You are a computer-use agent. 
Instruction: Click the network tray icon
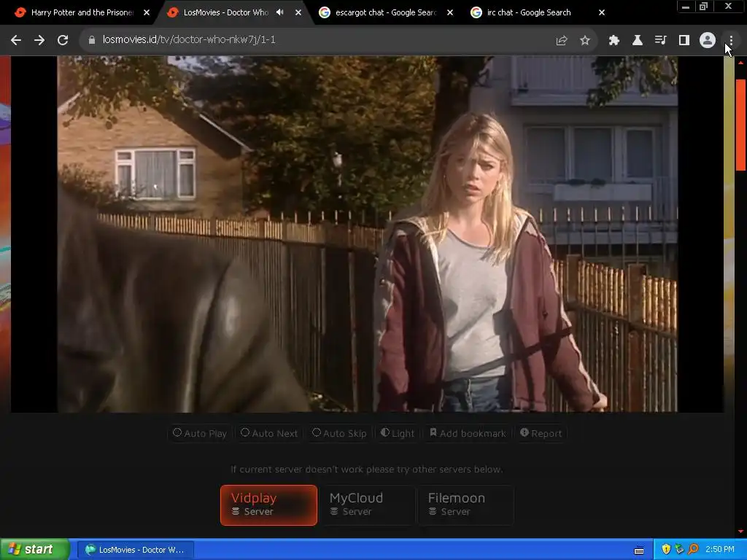point(679,550)
